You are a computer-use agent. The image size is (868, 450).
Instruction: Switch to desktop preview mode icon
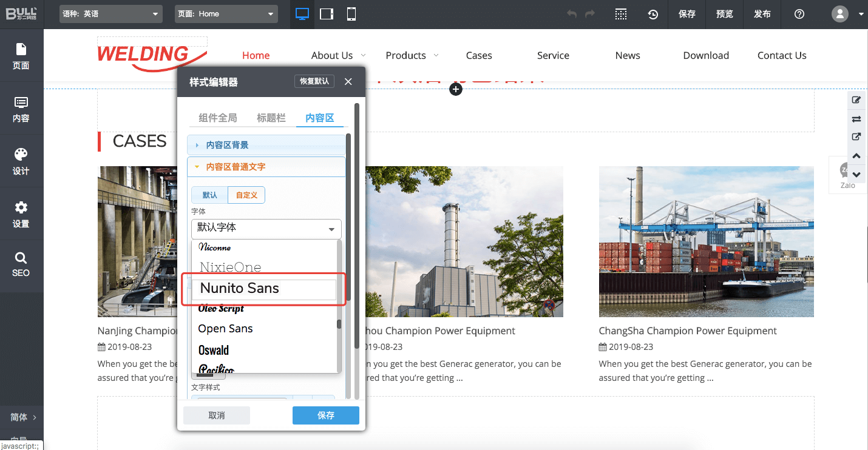tap(302, 14)
